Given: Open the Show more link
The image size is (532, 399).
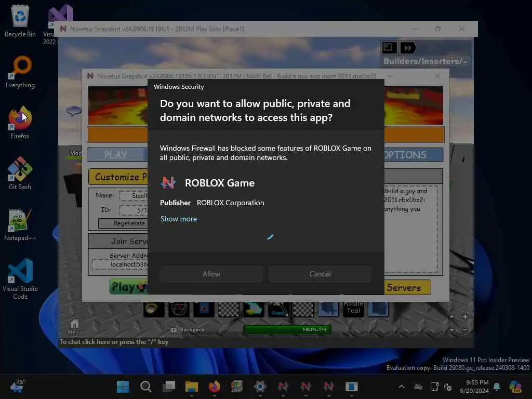Looking at the screenshot, I should click(x=179, y=219).
